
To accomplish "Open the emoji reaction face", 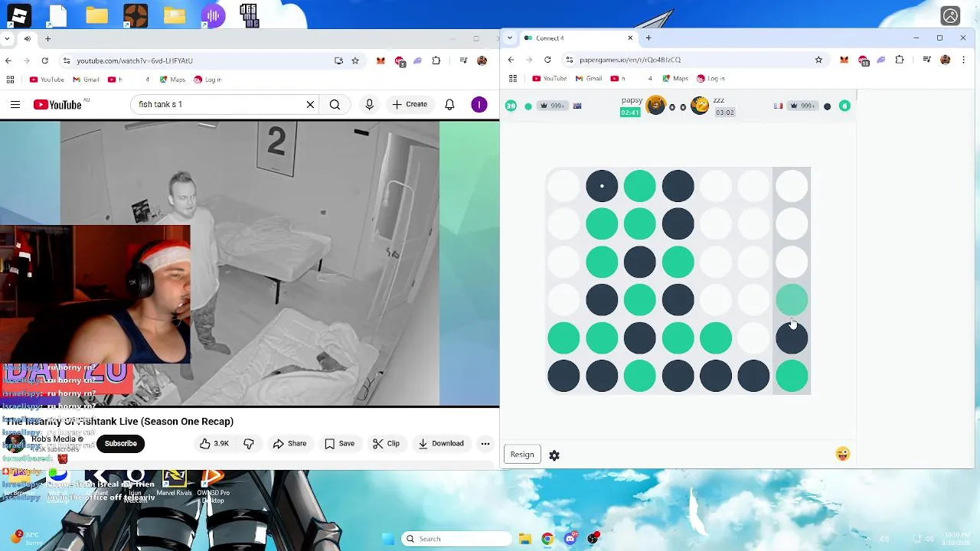I will point(842,455).
